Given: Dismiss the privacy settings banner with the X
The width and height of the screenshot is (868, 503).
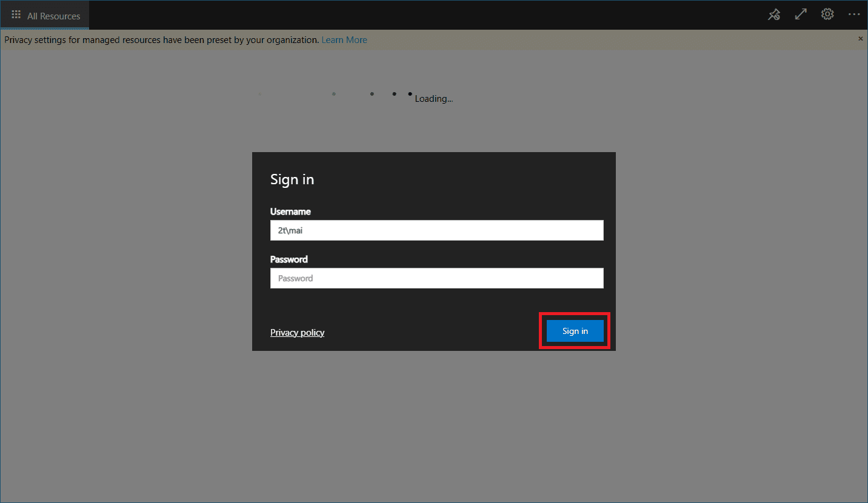Looking at the screenshot, I should click(860, 39).
